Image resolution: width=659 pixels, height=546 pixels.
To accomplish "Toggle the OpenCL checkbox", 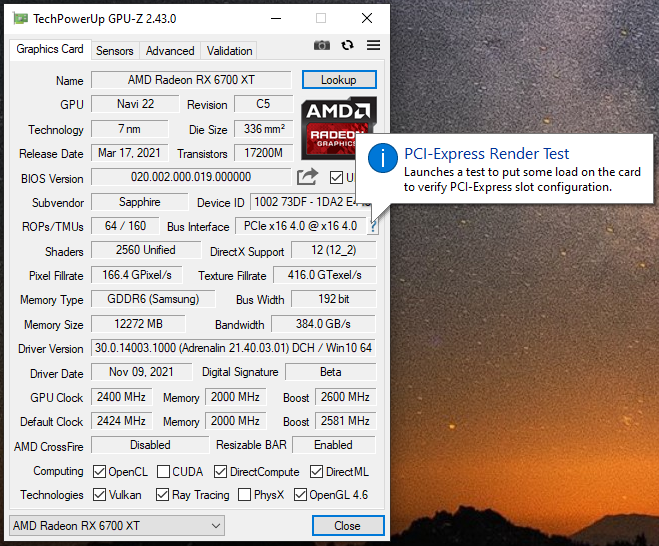I will pyautogui.click(x=99, y=472).
